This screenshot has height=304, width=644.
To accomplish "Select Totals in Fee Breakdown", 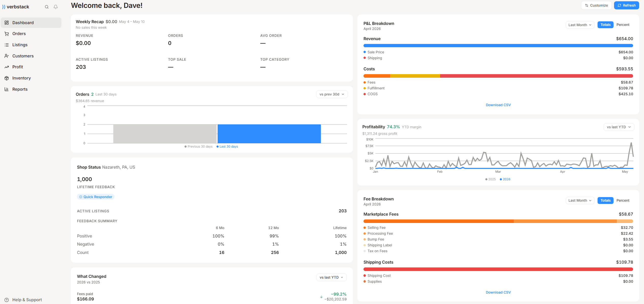I will [x=605, y=200].
